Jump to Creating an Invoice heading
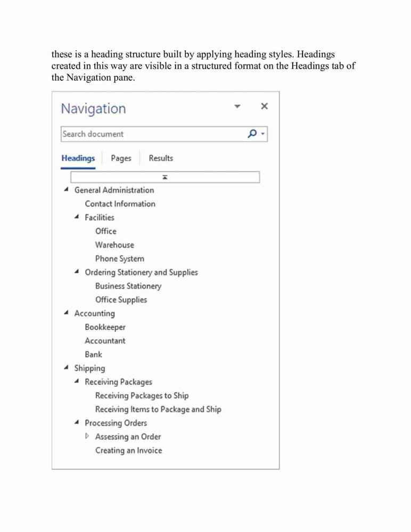 (x=128, y=450)
